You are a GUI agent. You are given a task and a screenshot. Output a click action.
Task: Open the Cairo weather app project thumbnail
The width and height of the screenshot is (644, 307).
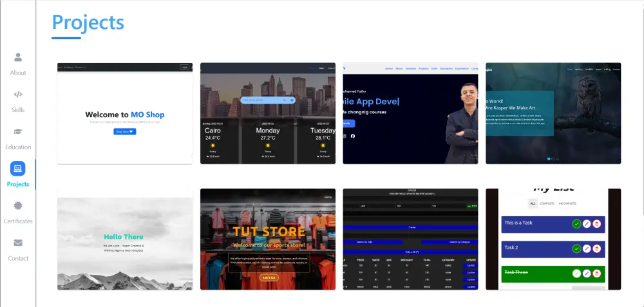point(268,113)
